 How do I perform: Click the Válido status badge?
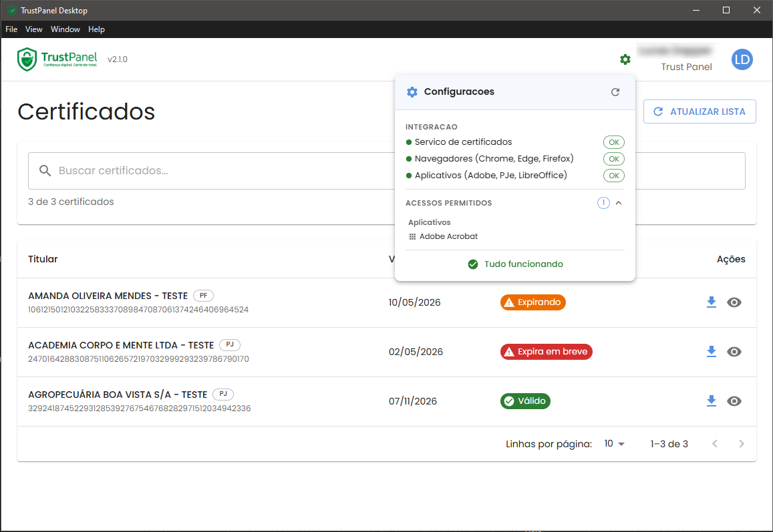tap(525, 401)
